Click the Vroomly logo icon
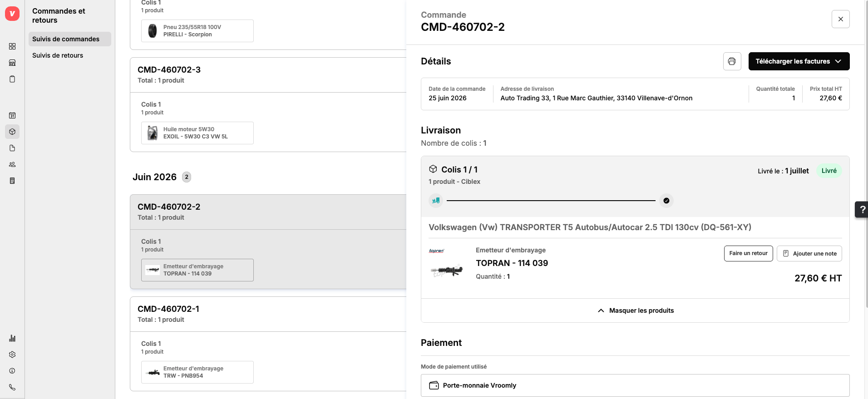 [12, 14]
